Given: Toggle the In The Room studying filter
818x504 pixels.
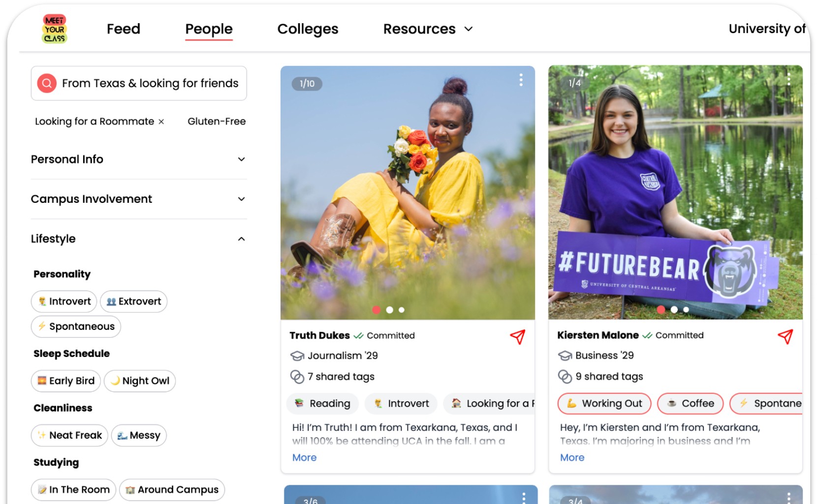Looking at the screenshot, I should click(74, 490).
